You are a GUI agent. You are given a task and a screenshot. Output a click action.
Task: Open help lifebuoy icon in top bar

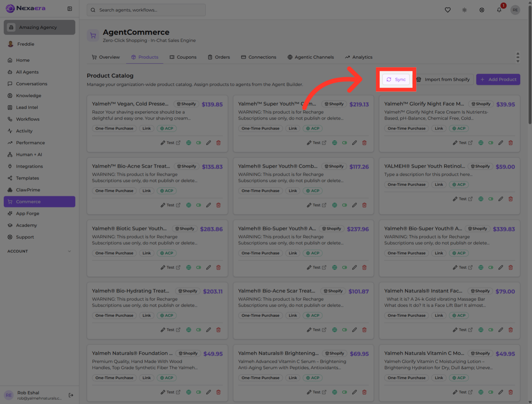pyautogui.click(x=482, y=10)
